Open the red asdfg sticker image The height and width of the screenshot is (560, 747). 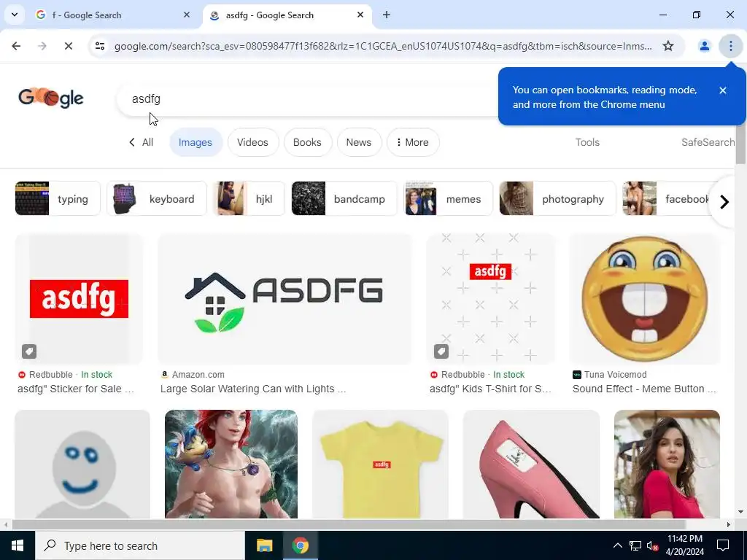click(x=79, y=298)
